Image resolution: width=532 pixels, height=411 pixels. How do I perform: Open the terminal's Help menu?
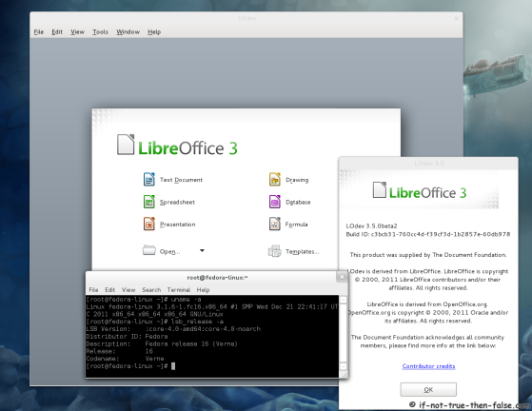(x=203, y=289)
